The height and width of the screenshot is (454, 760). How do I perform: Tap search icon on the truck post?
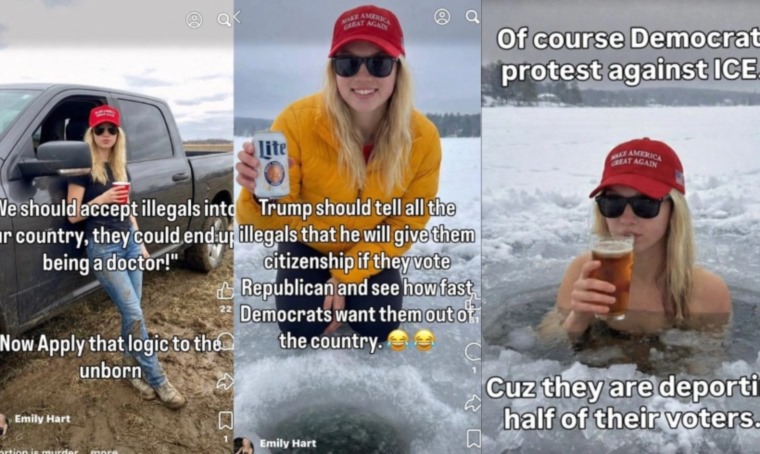(x=224, y=20)
